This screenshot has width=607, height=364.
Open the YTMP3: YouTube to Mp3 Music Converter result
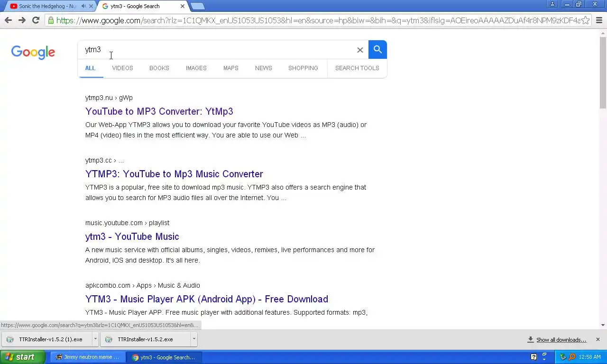tap(174, 174)
